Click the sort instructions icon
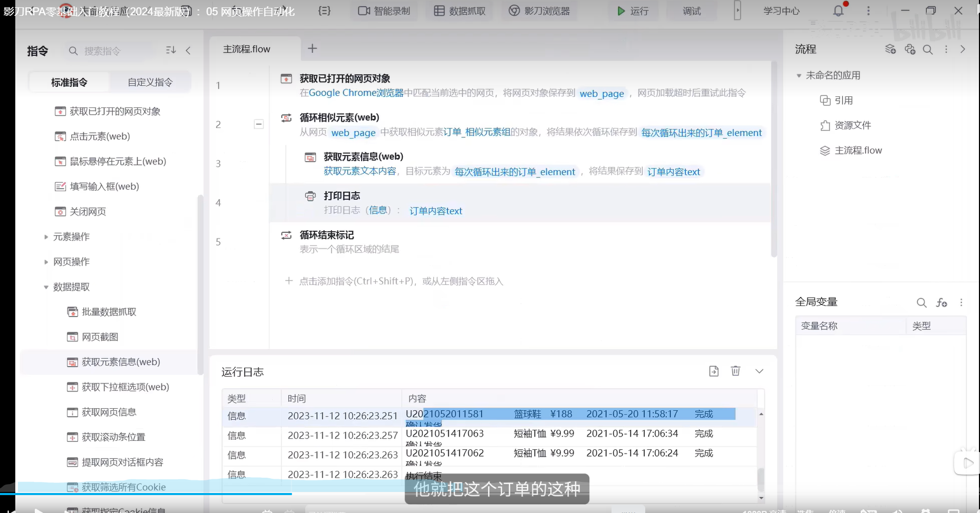The height and width of the screenshot is (513, 980). pyautogui.click(x=171, y=50)
